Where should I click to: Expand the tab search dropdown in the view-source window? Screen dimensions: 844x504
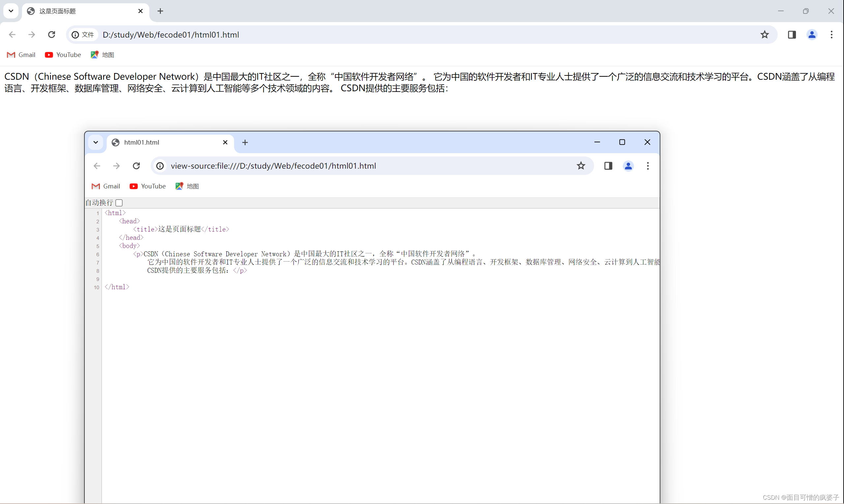[x=96, y=142]
